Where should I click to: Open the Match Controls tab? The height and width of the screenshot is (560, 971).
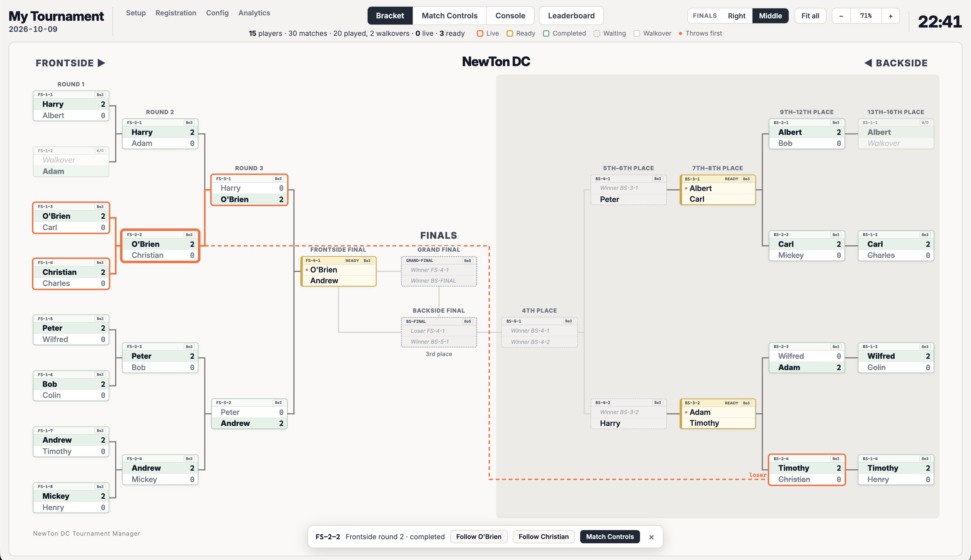[x=450, y=16]
